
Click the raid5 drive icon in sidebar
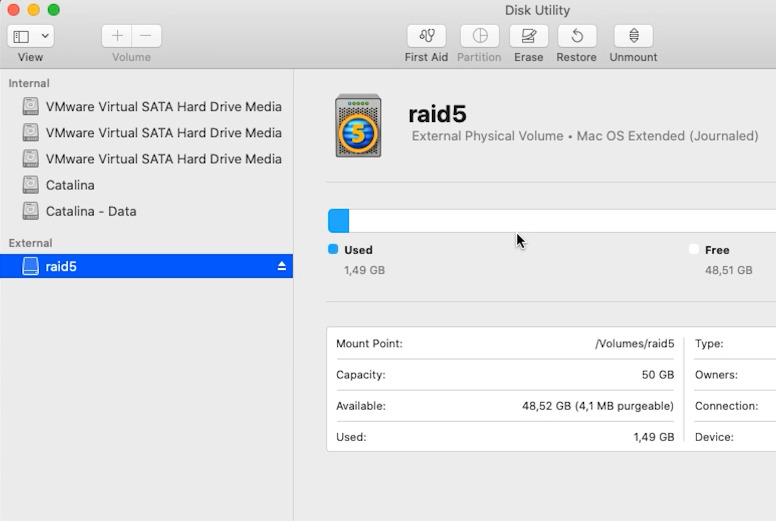pos(30,266)
